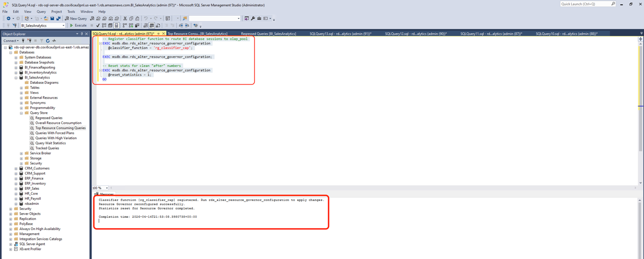Click the Display Estimated Execution Plan icon
The width and height of the screenshot is (644, 259).
point(104,26)
